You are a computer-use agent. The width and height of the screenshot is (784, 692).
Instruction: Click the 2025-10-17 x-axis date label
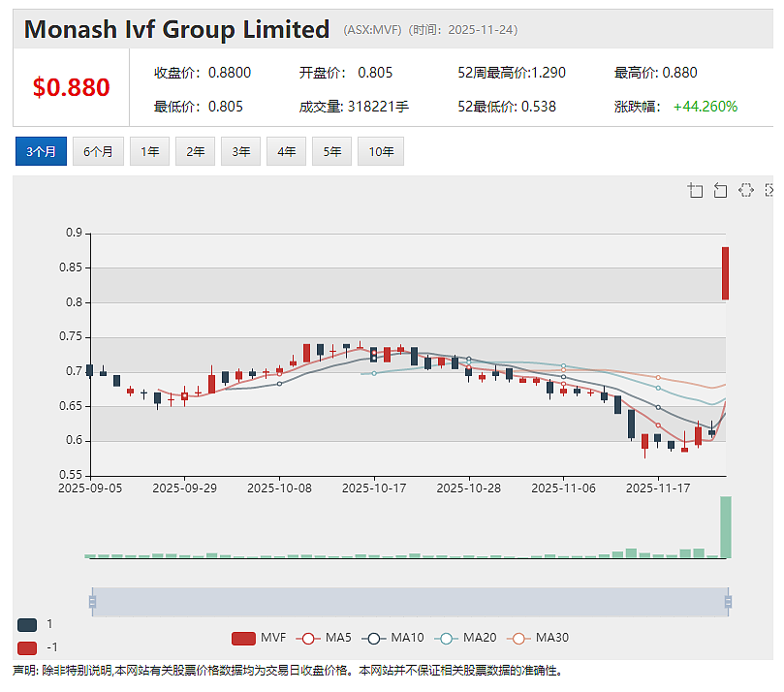click(374, 488)
